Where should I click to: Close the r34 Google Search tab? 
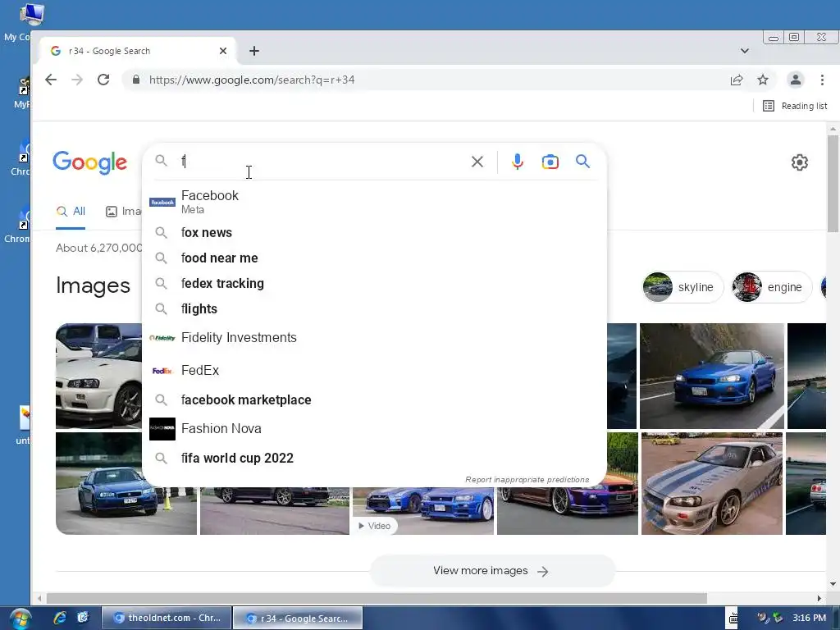tap(223, 51)
